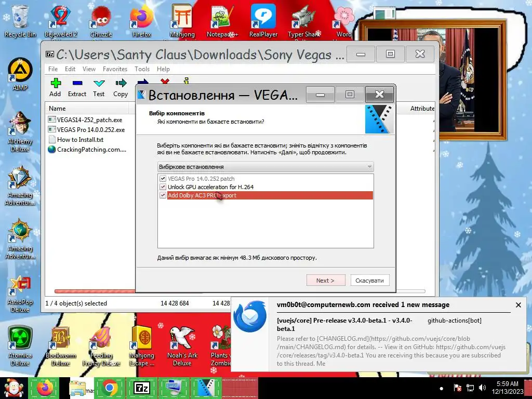532x399 pixels.
Task: Click the Скасувати cancel button
Action: pyautogui.click(x=369, y=280)
